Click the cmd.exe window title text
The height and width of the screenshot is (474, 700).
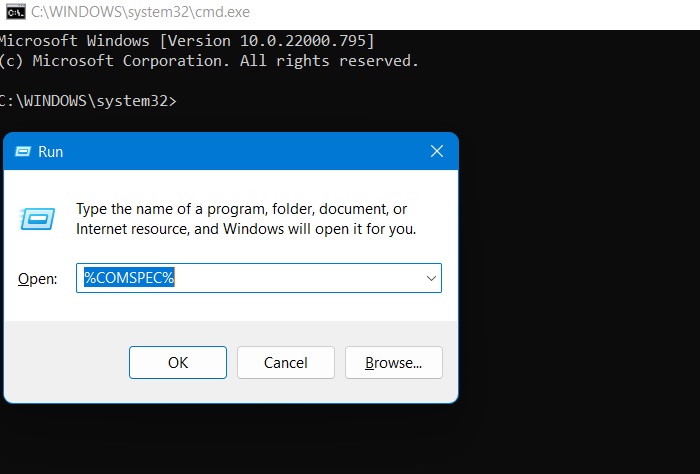(x=140, y=12)
